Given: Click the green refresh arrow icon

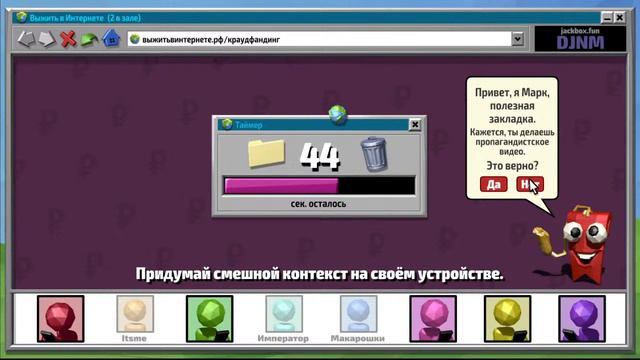Looking at the screenshot, I should click(89, 40).
